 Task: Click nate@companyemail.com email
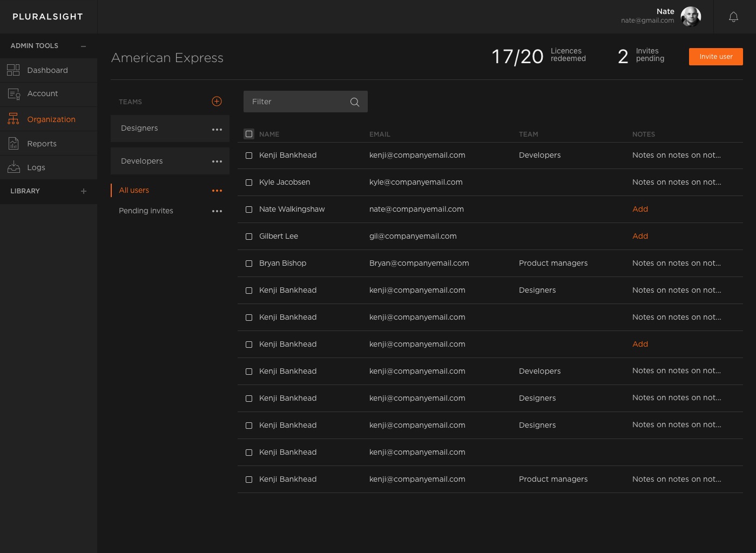click(416, 209)
